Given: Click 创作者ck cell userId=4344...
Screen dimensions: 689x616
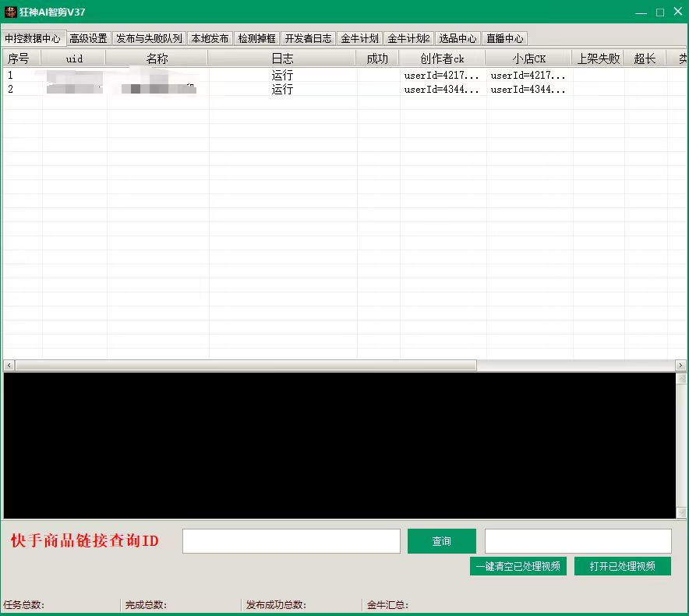Looking at the screenshot, I should click(441, 89).
